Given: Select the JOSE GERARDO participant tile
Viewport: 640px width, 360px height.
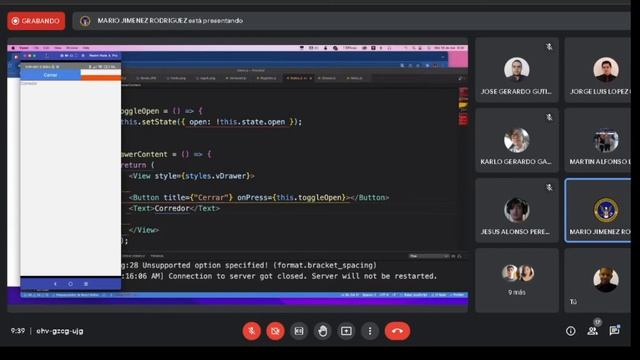Looking at the screenshot, I should click(517, 70).
